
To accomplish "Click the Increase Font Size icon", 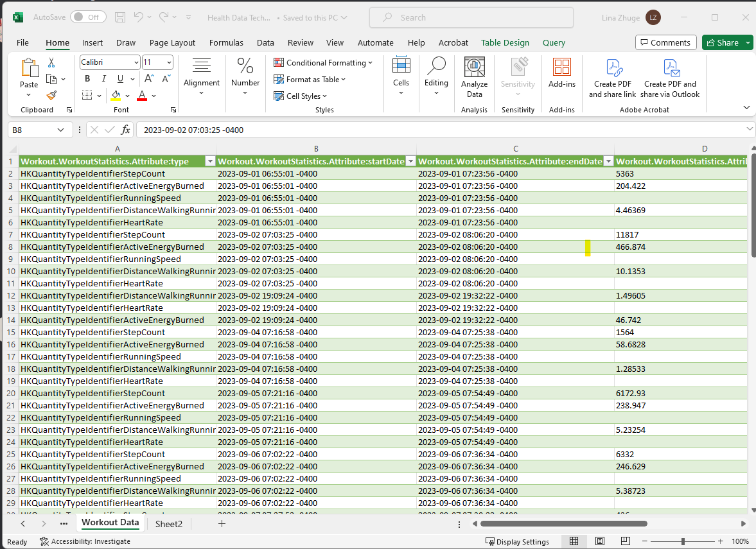I will tap(149, 78).
